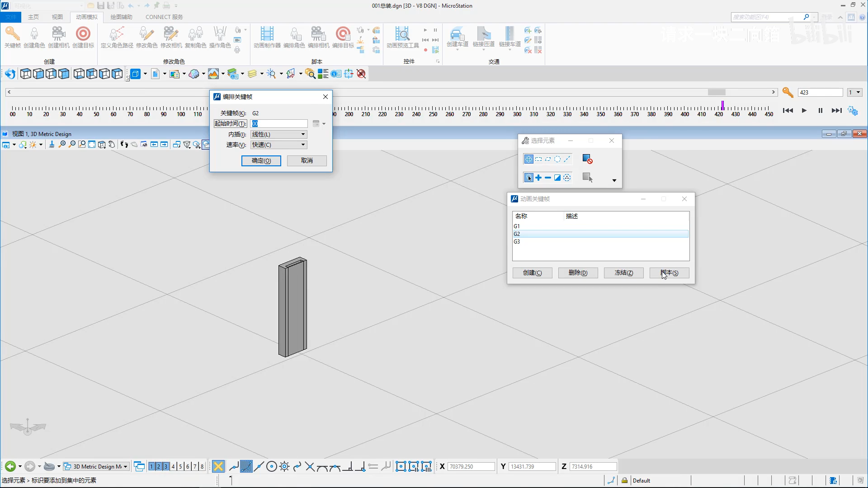The height and width of the screenshot is (488, 868).
Task: Toggle Add mode in 选择元素 dialog
Action: 538,178
